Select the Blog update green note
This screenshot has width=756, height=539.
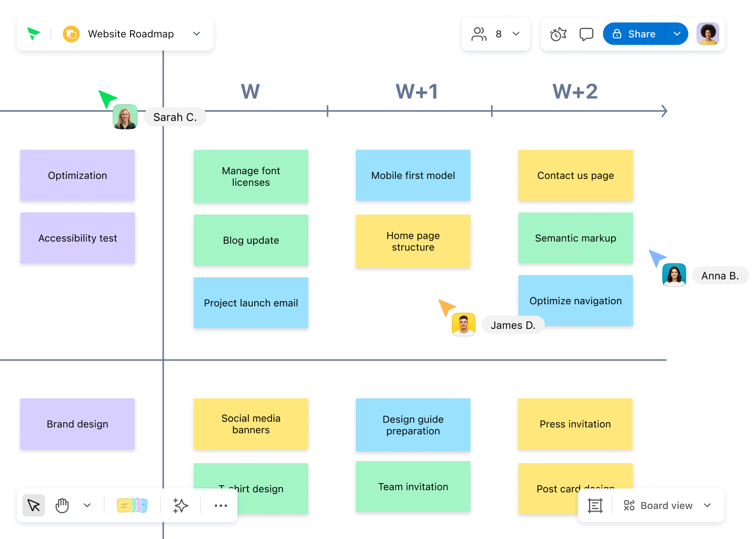click(251, 240)
